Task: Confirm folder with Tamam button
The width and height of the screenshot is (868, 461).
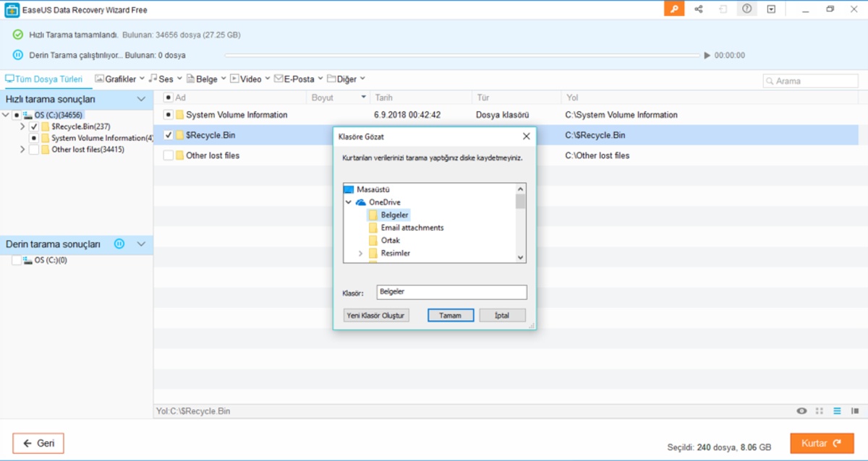Action: point(450,316)
